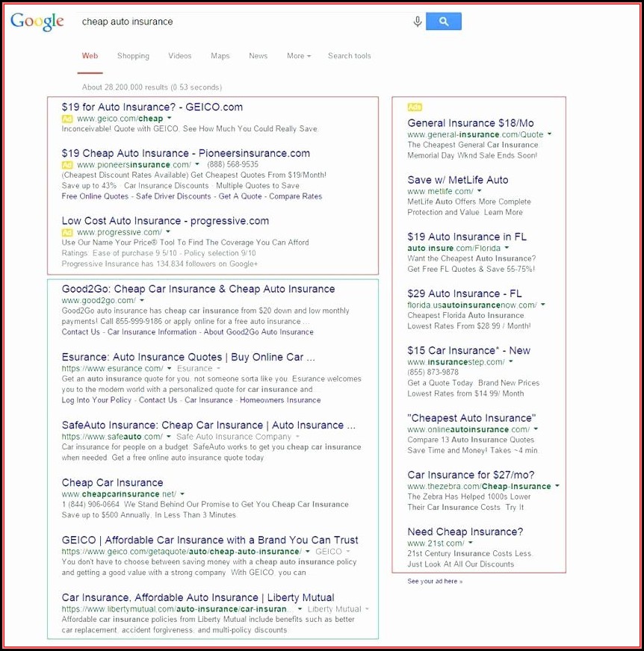Click 'About 28,200,000 results' text

152,87
